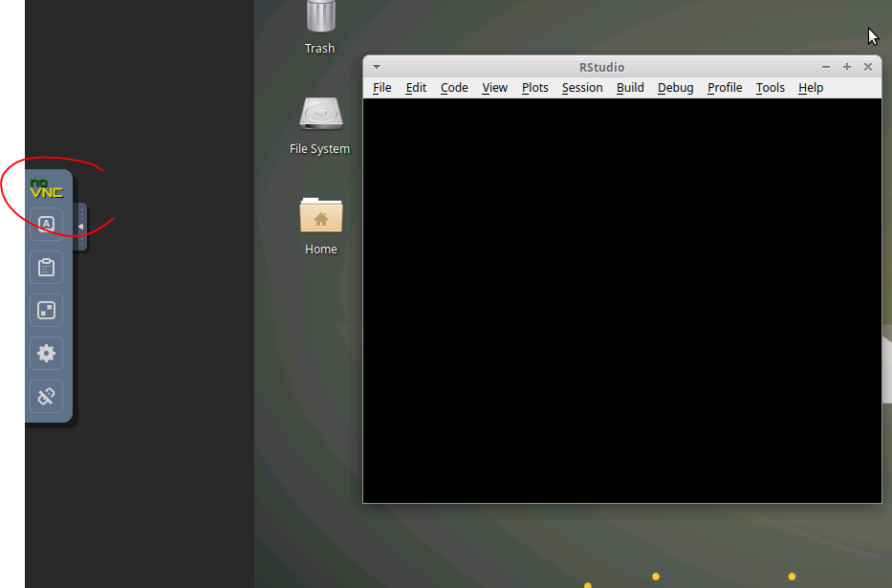
Task: Click the noVNC logo in control bar
Action: coord(46,188)
